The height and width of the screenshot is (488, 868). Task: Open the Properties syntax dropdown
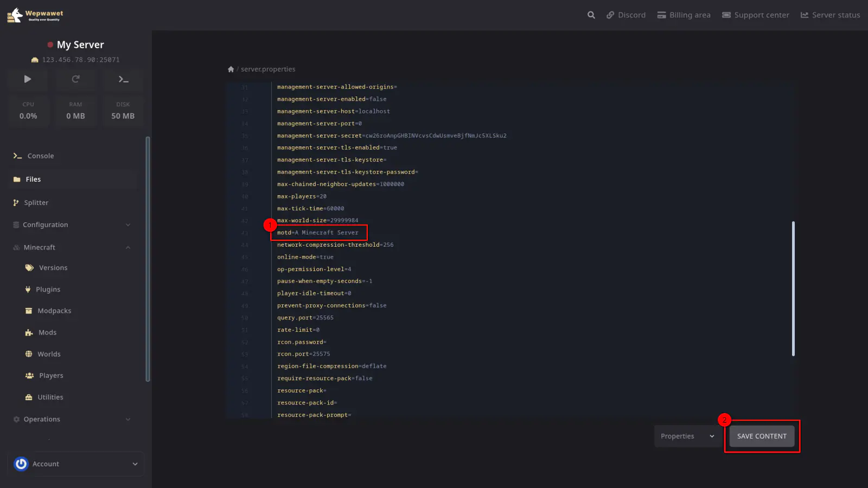coord(687,436)
